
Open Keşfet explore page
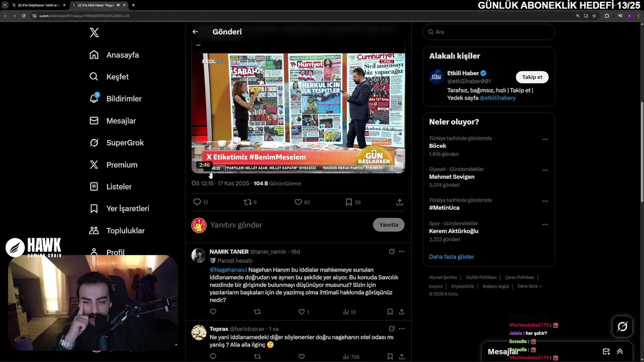click(x=109, y=77)
